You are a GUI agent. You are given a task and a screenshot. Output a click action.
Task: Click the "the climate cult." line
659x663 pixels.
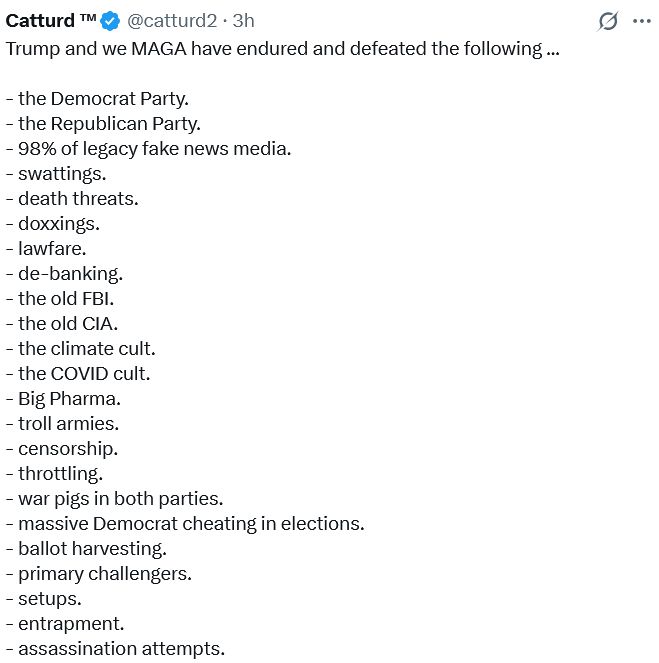click(x=80, y=349)
